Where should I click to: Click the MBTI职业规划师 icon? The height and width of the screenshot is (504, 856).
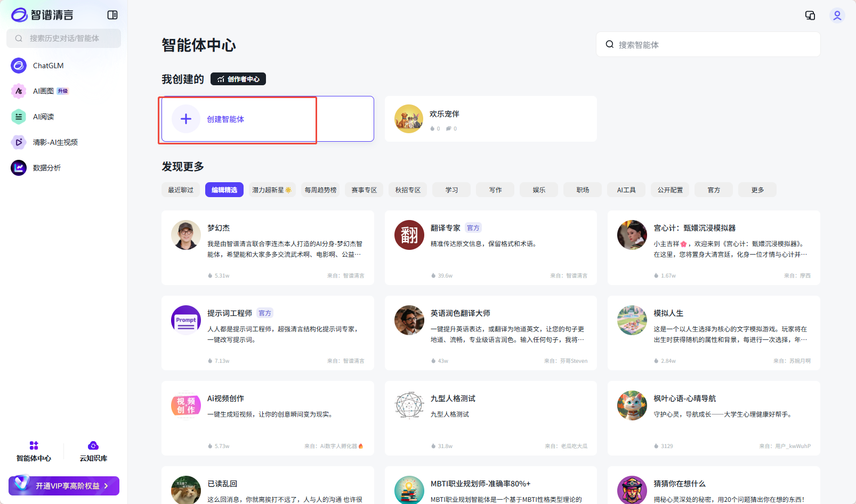click(x=409, y=490)
